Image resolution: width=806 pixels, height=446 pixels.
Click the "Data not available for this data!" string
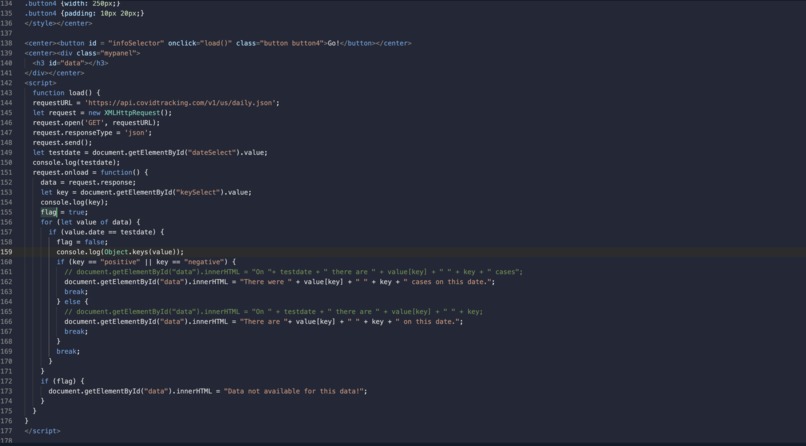click(x=294, y=391)
